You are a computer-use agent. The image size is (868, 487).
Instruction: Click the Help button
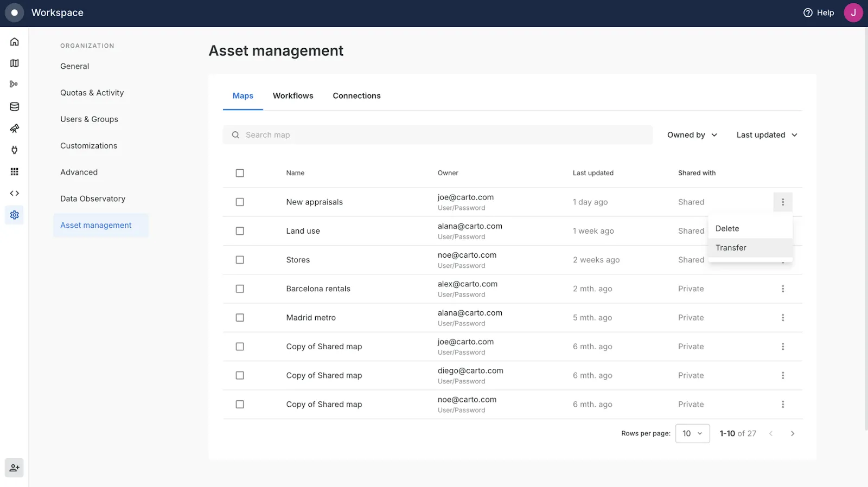819,13
